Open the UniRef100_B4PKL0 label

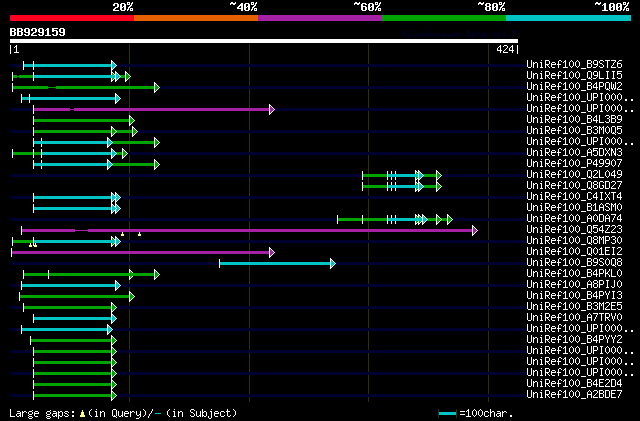coord(574,274)
